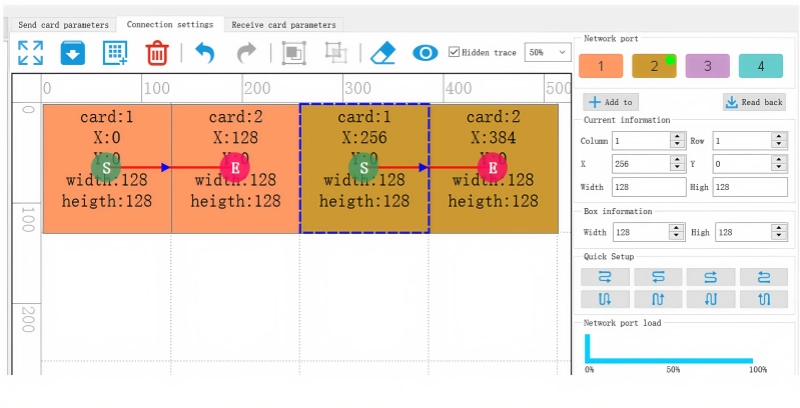Open the 50% zoom dropdown
Viewport: 800px width, 408px height.
point(547,52)
